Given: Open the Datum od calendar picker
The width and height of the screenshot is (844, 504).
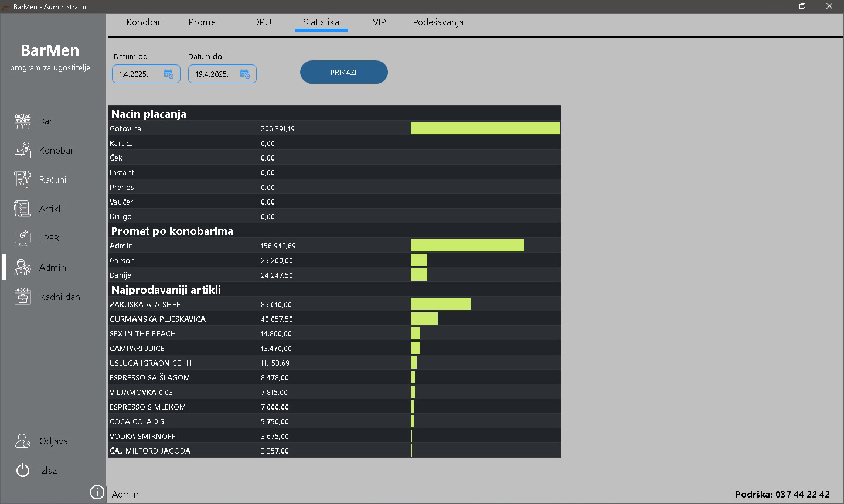Looking at the screenshot, I should (169, 74).
